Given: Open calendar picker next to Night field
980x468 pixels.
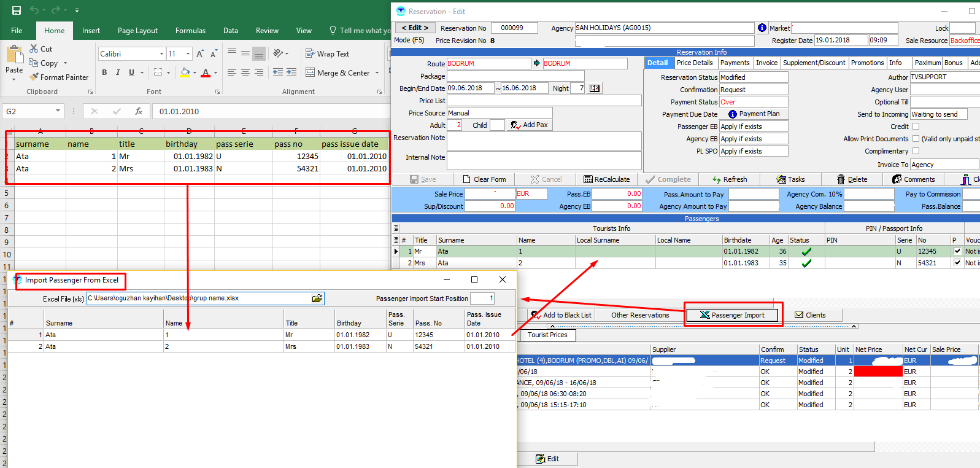Looking at the screenshot, I should [594, 88].
